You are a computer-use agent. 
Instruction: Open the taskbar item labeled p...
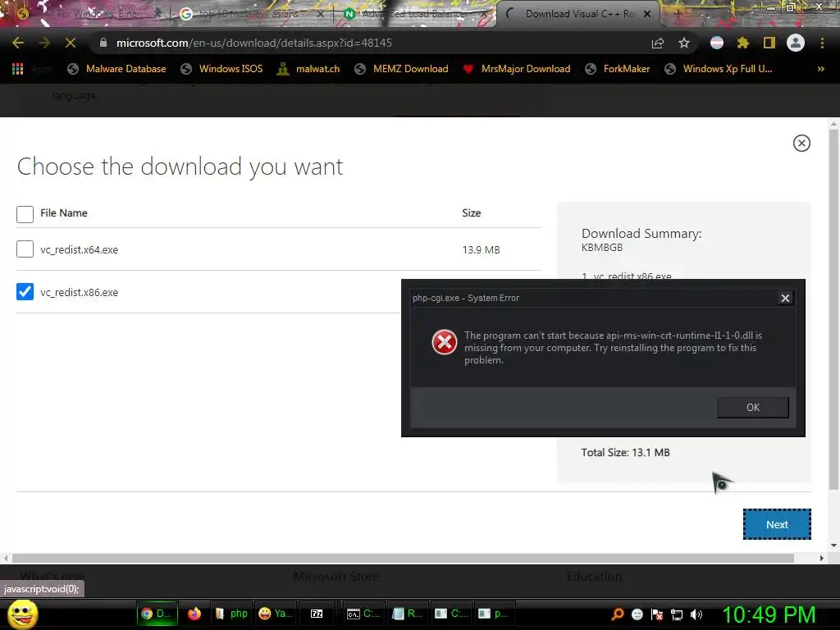(x=493, y=614)
